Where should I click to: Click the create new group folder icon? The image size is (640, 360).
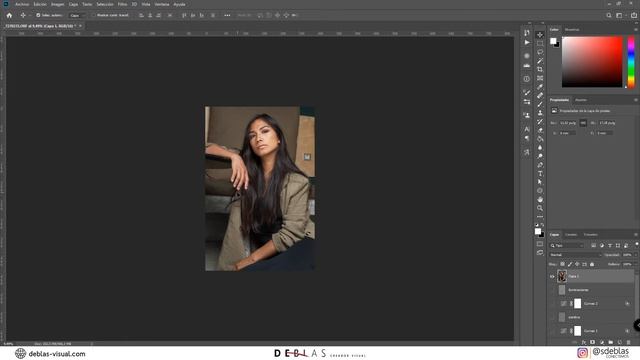pyautogui.click(x=611, y=342)
